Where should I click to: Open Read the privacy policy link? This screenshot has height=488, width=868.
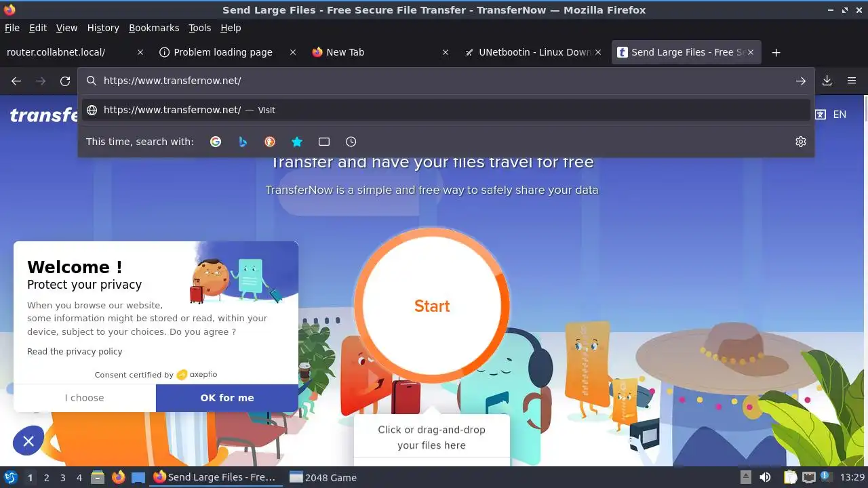[75, 351]
